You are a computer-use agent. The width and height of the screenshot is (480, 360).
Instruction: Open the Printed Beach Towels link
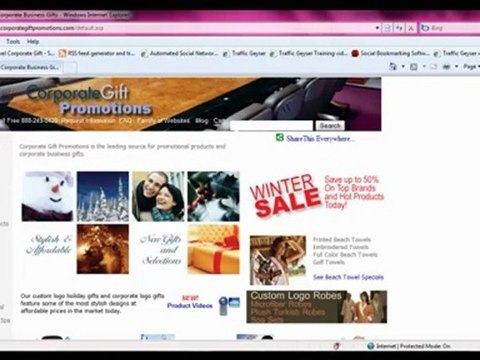(342, 240)
